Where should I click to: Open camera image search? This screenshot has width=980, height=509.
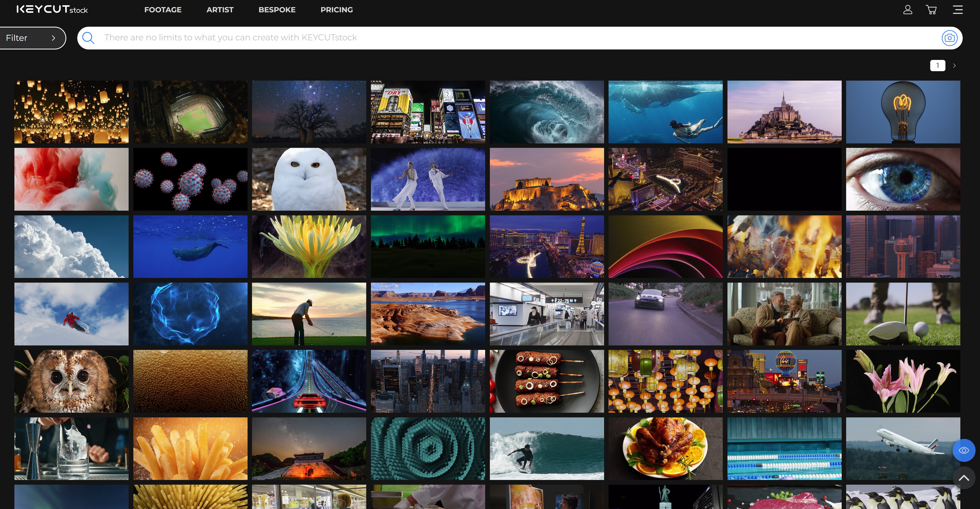coord(949,38)
